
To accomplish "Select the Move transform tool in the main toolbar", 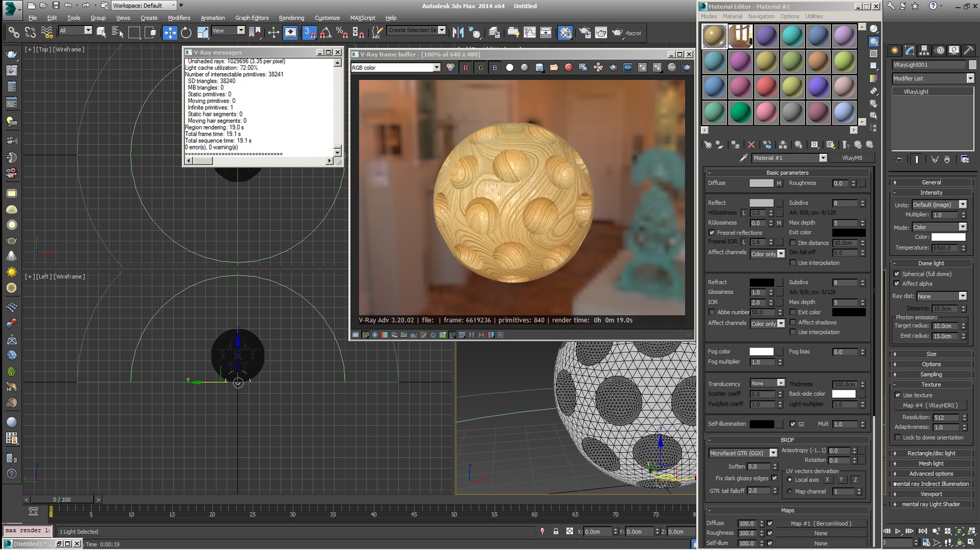I will 170,33.
